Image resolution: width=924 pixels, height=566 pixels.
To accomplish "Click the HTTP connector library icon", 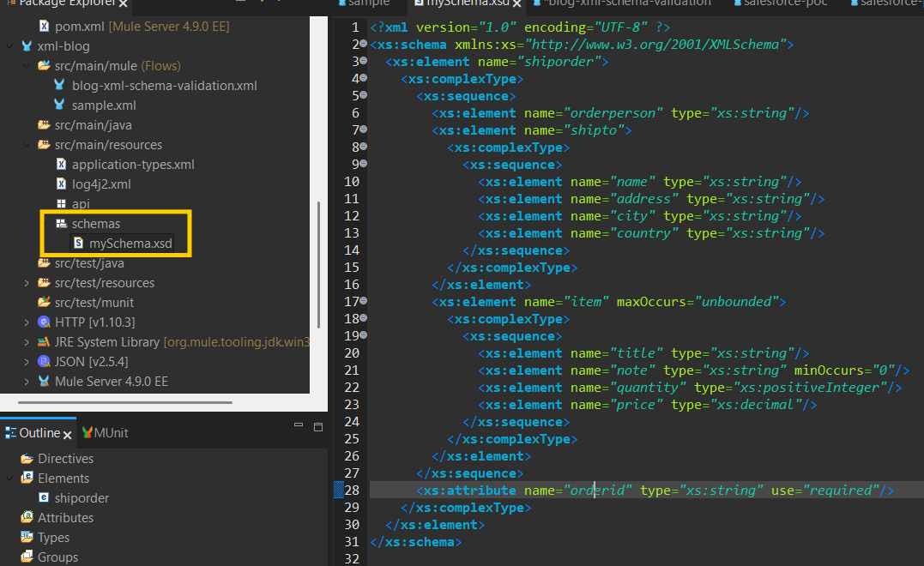I will pos(44,322).
